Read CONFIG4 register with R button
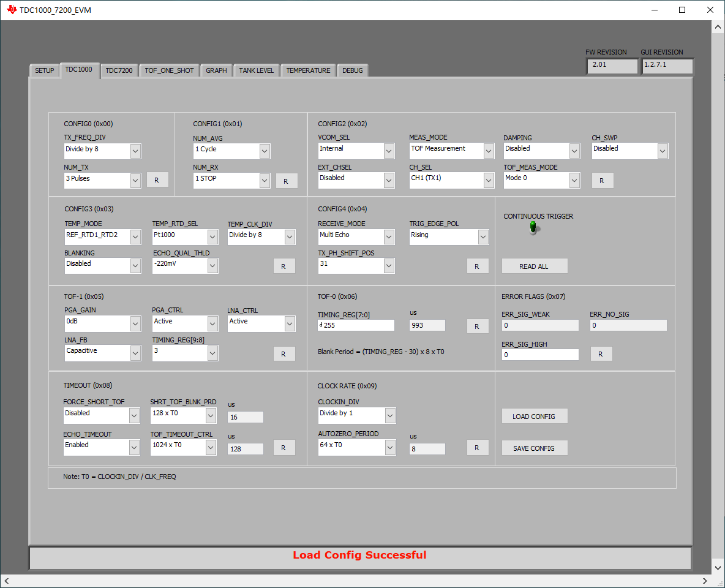This screenshot has height=588, width=725. click(477, 266)
